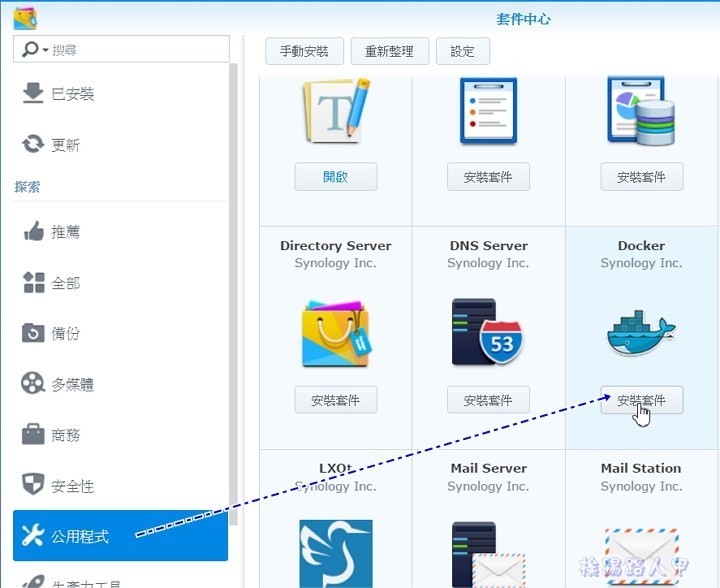Viewport: 720px width, 588px height.
Task: Click the chart and database package icon
Action: tap(641, 111)
